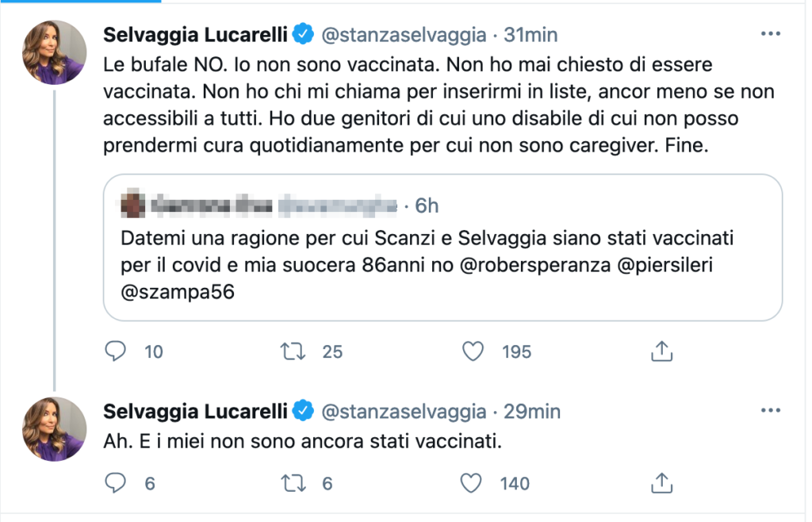Like the second tweet with 140 likes

pyautogui.click(x=473, y=482)
